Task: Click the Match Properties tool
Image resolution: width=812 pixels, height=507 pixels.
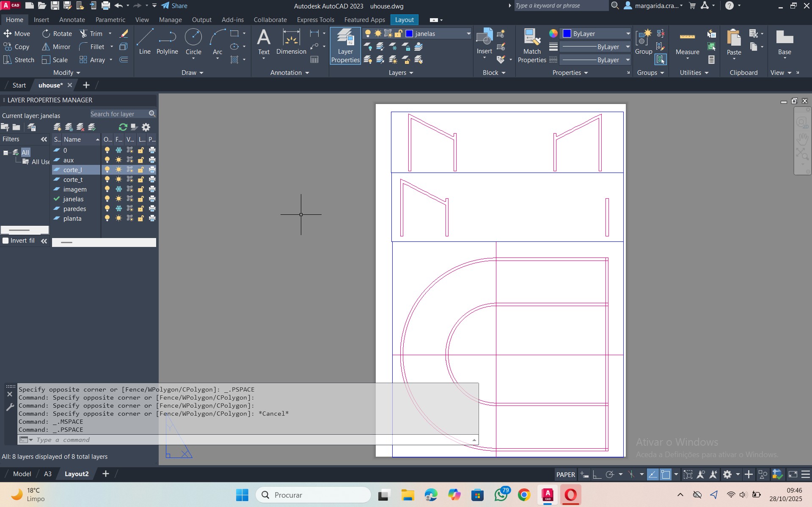Action: [x=532, y=46]
